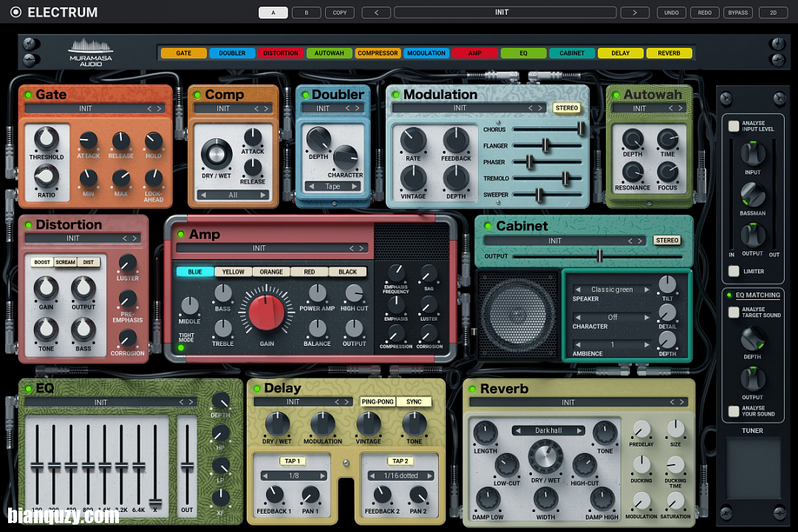Click the COPY button
Screen dimensions: 798x532
[x=339, y=13]
